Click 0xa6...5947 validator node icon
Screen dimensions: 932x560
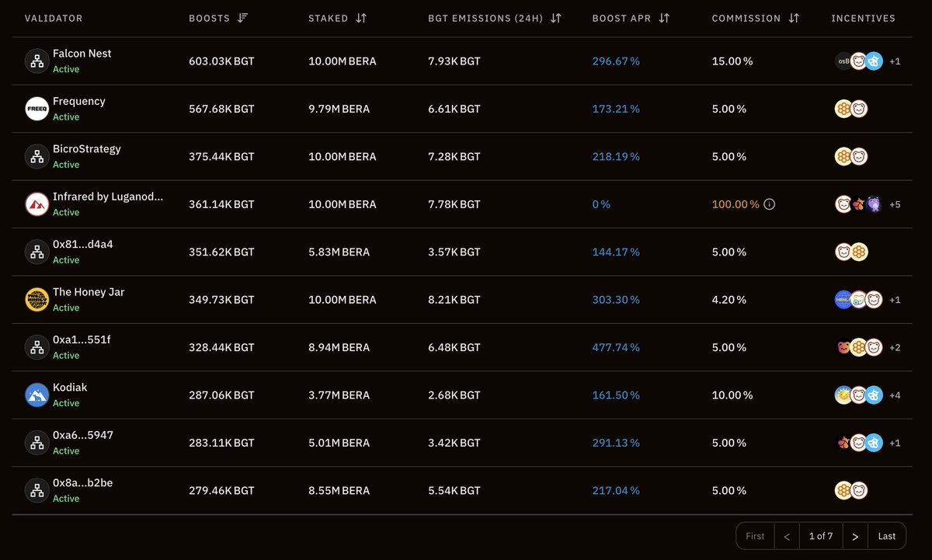(37, 443)
